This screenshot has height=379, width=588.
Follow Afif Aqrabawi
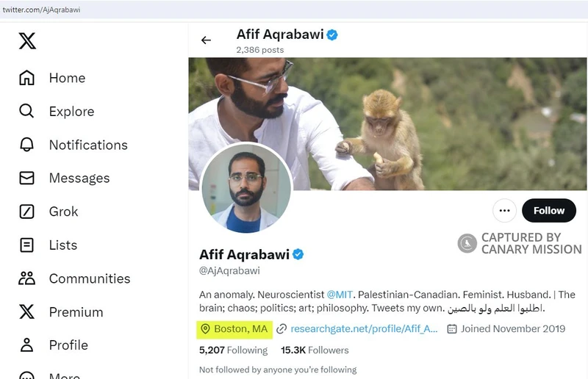click(x=548, y=211)
